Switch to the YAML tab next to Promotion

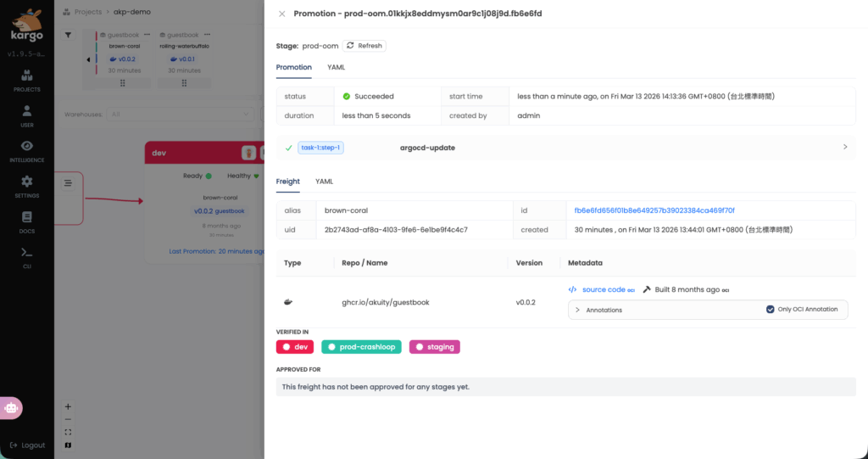tap(336, 67)
